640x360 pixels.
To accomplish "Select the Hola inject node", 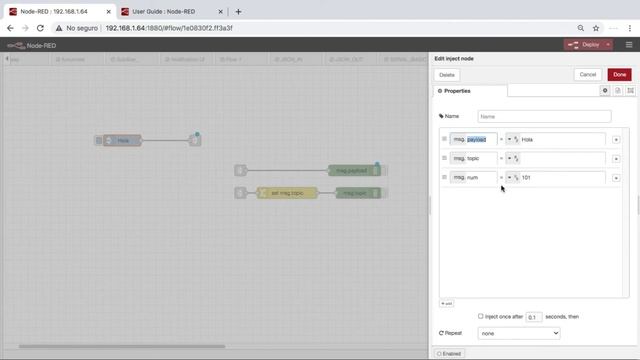I will click(122, 140).
